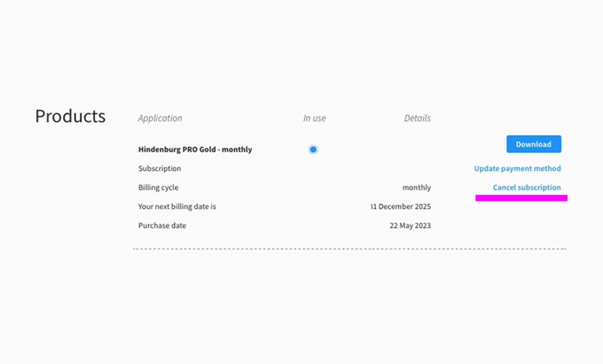Click the 22 May 2023 date value
This screenshot has width=603, height=364.
pyautogui.click(x=410, y=226)
